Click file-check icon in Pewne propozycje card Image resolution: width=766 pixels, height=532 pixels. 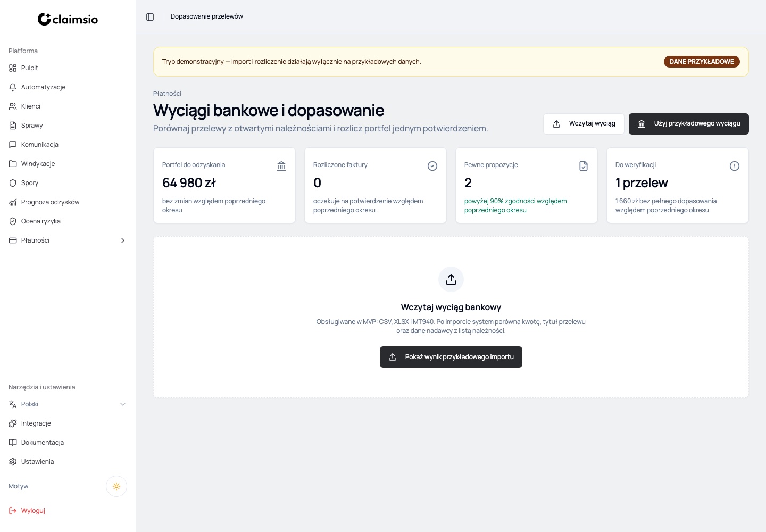[x=584, y=166]
